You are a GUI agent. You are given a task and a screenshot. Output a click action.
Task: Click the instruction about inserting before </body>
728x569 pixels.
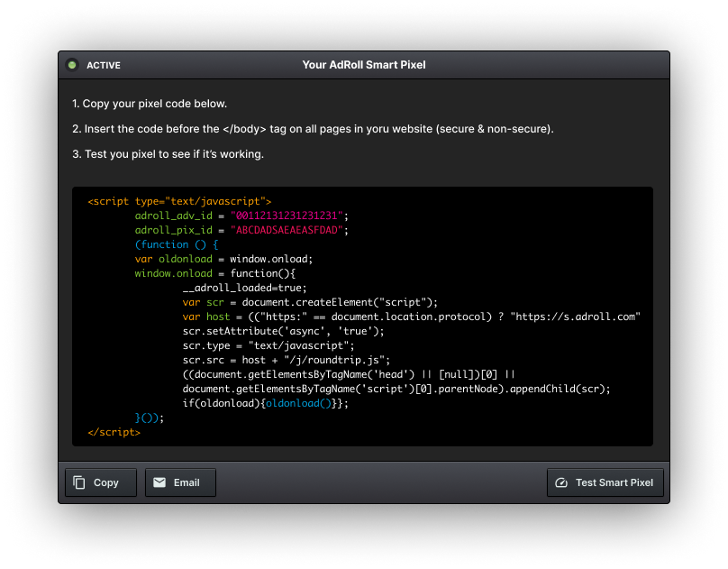click(313, 129)
